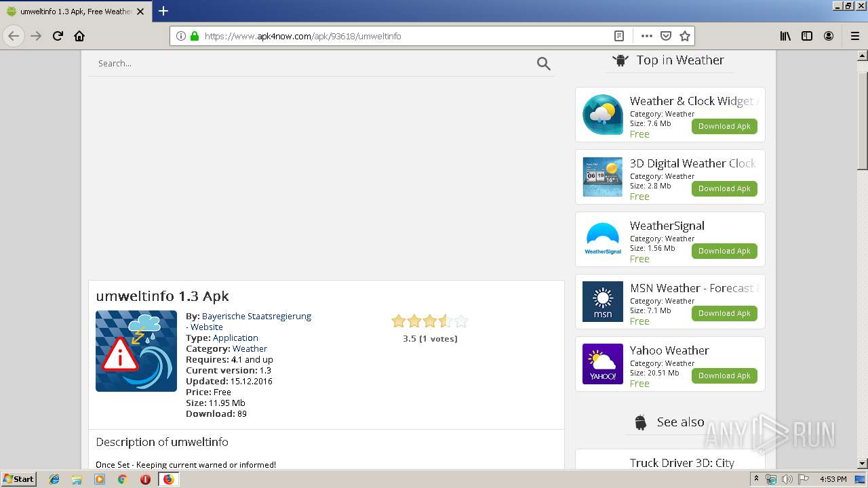Open the WeatherSignal app icon
This screenshot has width=868, height=488.
pos(603,239)
